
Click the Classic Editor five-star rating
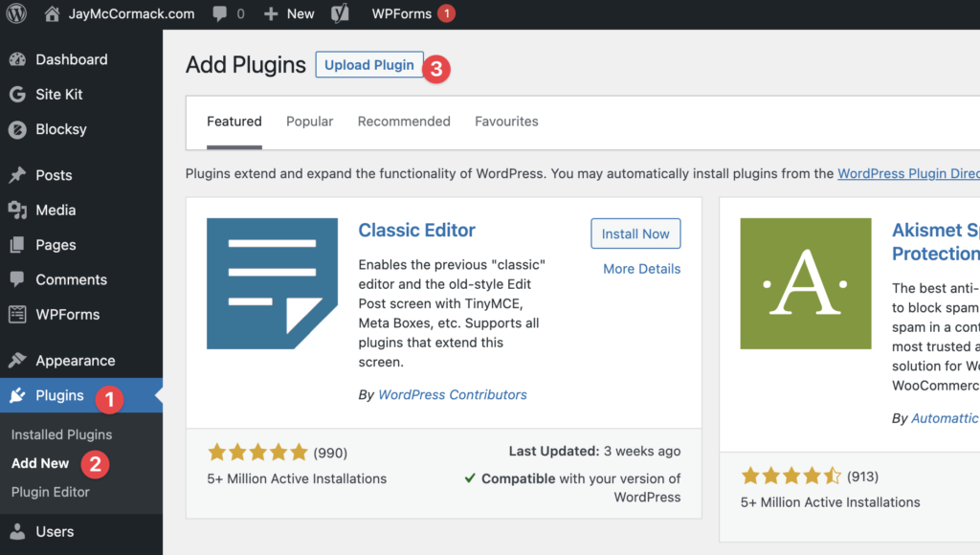pos(258,452)
